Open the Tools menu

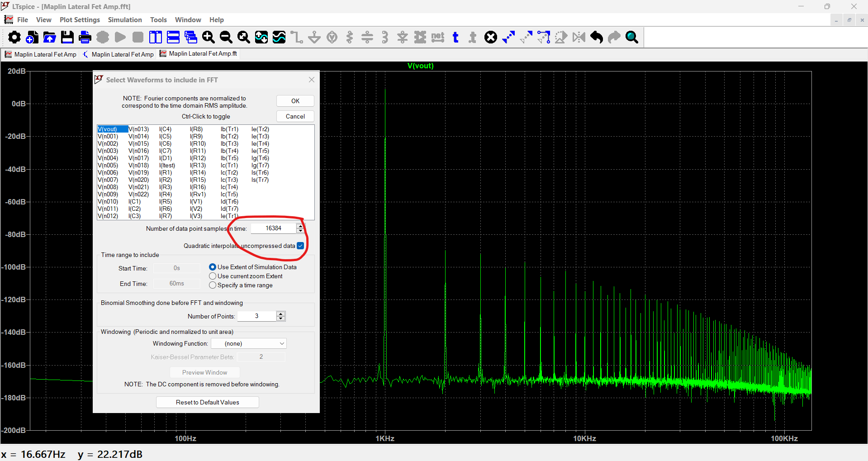point(158,20)
